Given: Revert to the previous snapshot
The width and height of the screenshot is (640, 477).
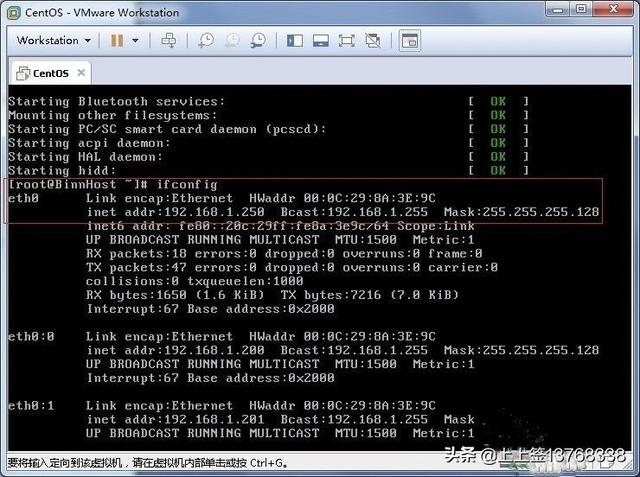Looking at the screenshot, I should (232, 40).
